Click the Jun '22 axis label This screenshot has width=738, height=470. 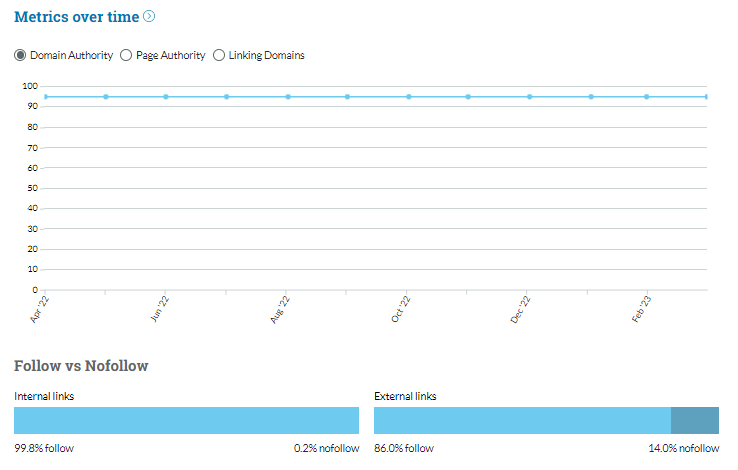pyautogui.click(x=160, y=309)
